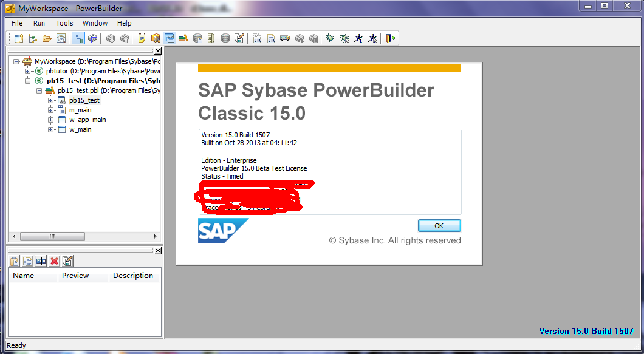Click the Preview column header
This screenshot has width=644, height=354.
pos(83,276)
